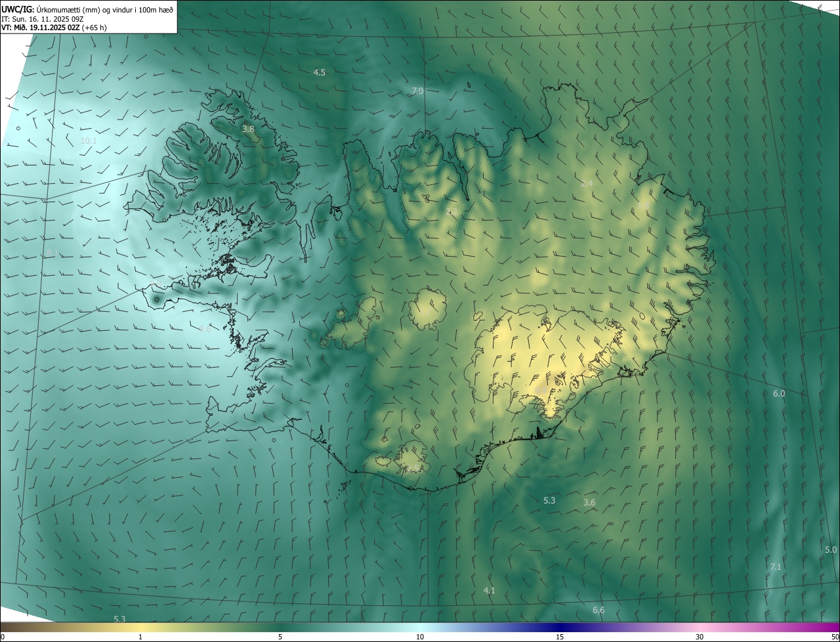Click the 6.6 value label above the colorbar

point(598,610)
